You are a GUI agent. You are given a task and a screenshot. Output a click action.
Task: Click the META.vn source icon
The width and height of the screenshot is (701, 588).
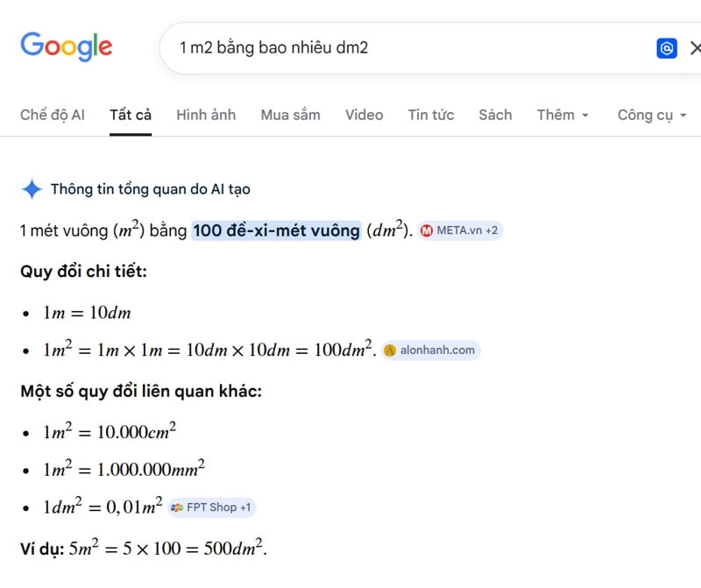(427, 231)
